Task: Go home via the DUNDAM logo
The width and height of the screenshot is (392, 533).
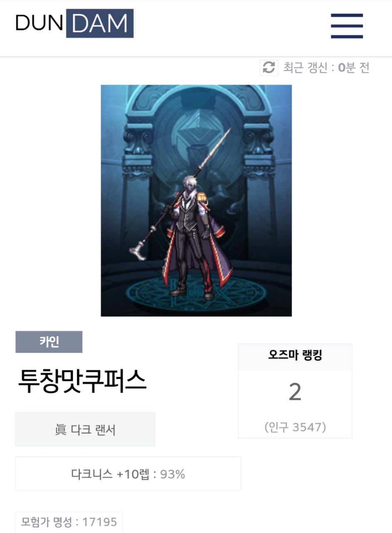Action: coord(74,23)
